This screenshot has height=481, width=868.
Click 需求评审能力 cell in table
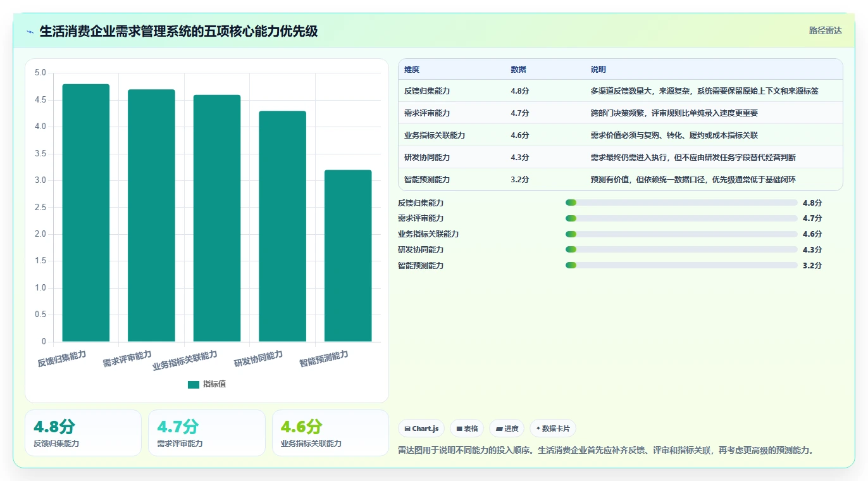point(427,113)
